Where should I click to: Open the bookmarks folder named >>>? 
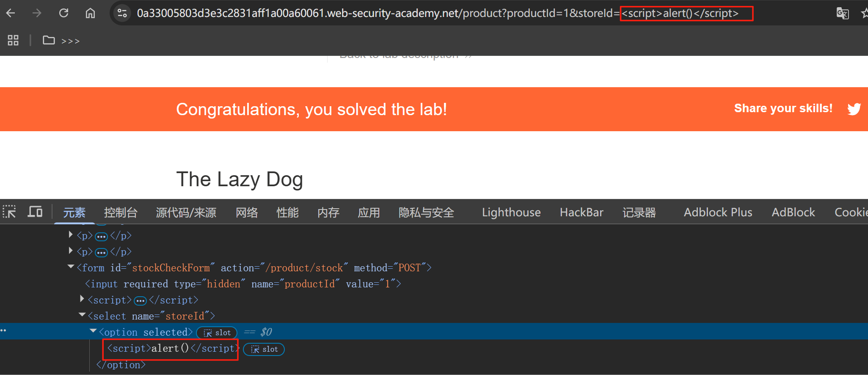coord(61,41)
